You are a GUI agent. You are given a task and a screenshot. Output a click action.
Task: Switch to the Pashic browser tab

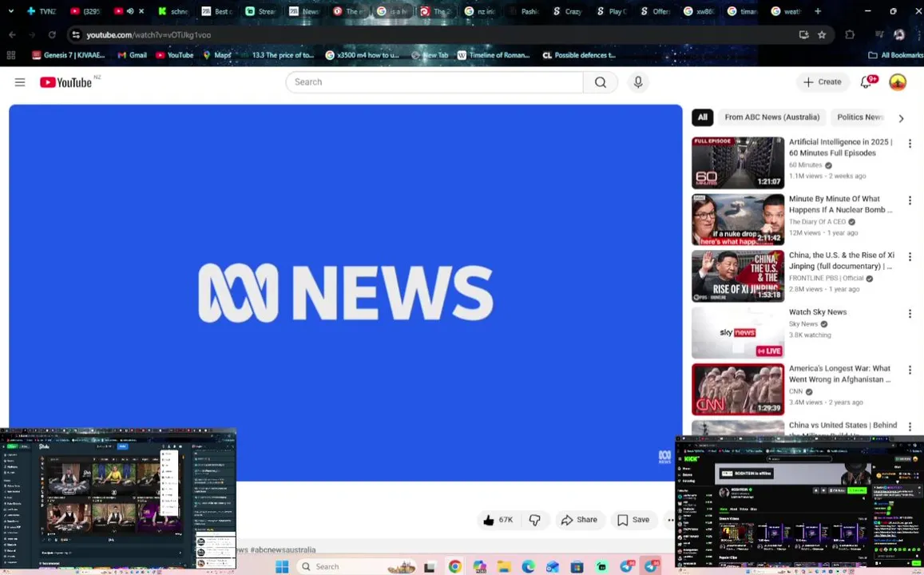(523, 11)
